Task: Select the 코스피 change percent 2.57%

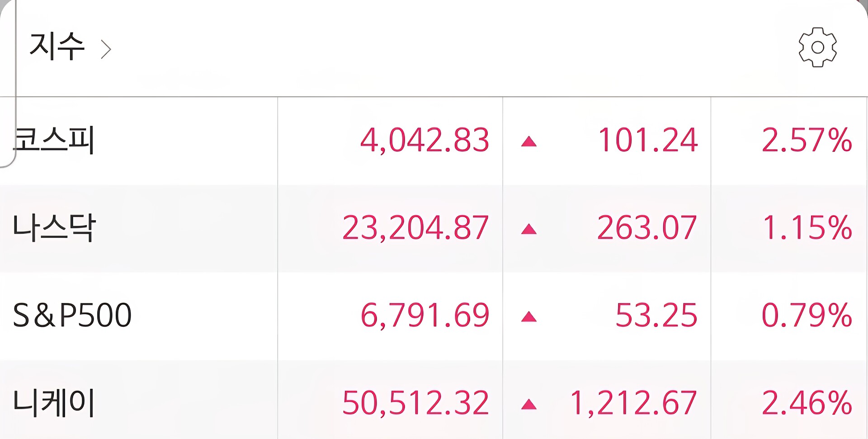Action: pos(807,140)
